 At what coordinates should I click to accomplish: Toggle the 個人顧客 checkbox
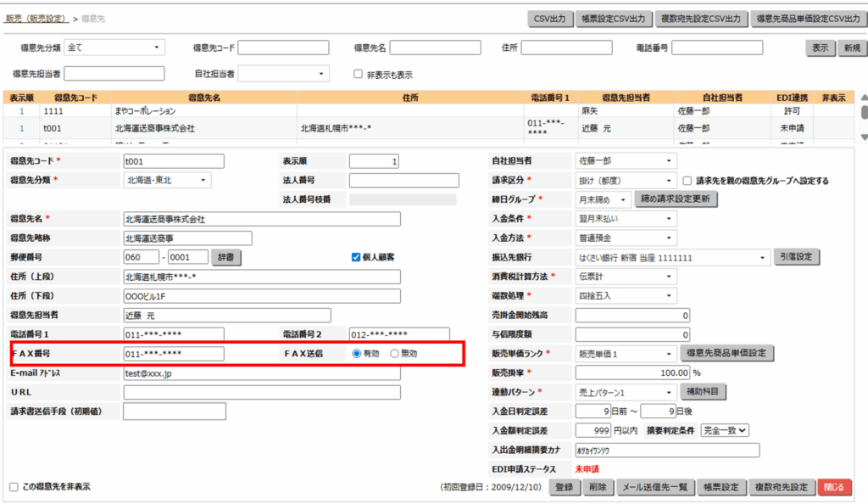356,257
